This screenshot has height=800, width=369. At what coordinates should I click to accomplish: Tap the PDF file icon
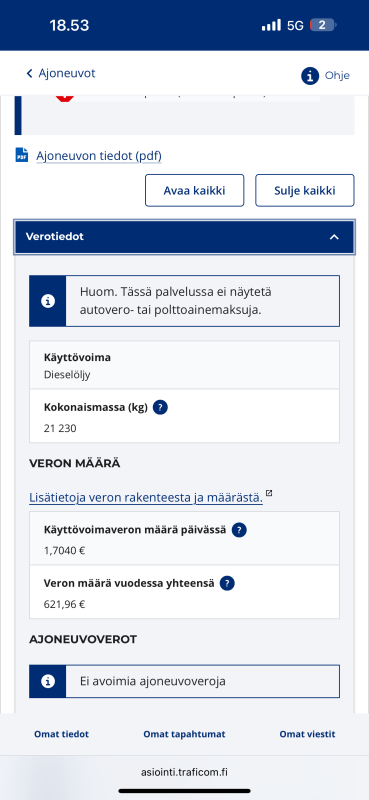click(x=22, y=155)
